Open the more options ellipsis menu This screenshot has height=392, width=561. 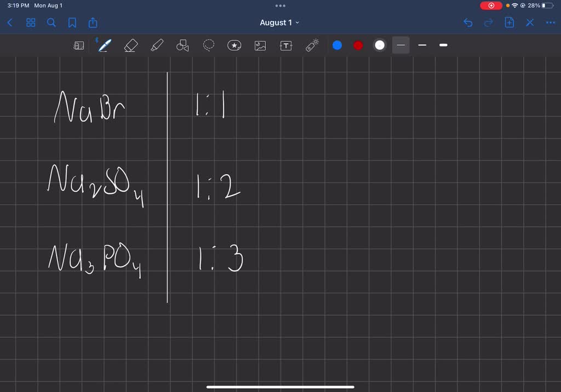[551, 22]
